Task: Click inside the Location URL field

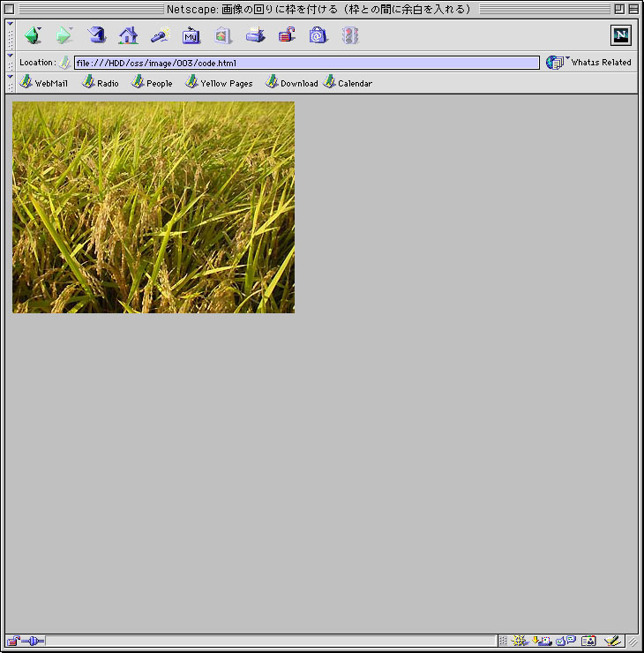Action: 305,63
